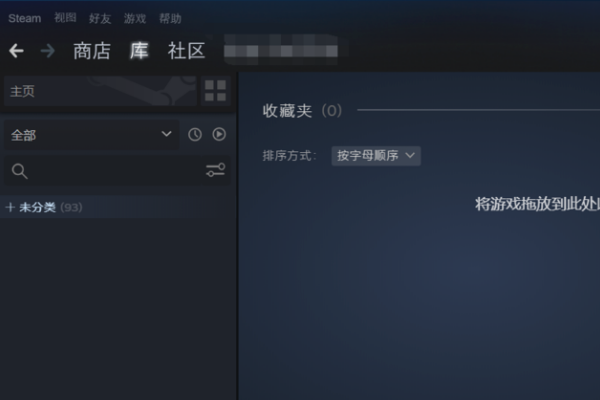Click the 主页 library home button
600x400 pixels.
pos(100,91)
